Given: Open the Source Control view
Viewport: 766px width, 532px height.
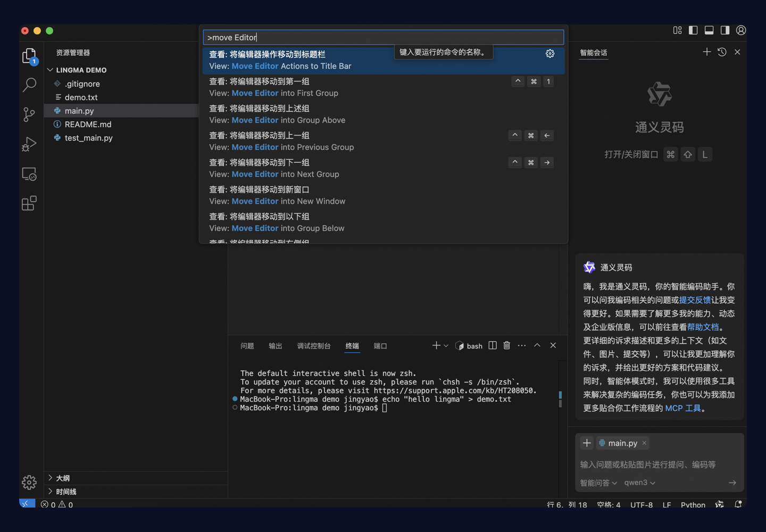Looking at the screenshot, I should coord(29,114).
